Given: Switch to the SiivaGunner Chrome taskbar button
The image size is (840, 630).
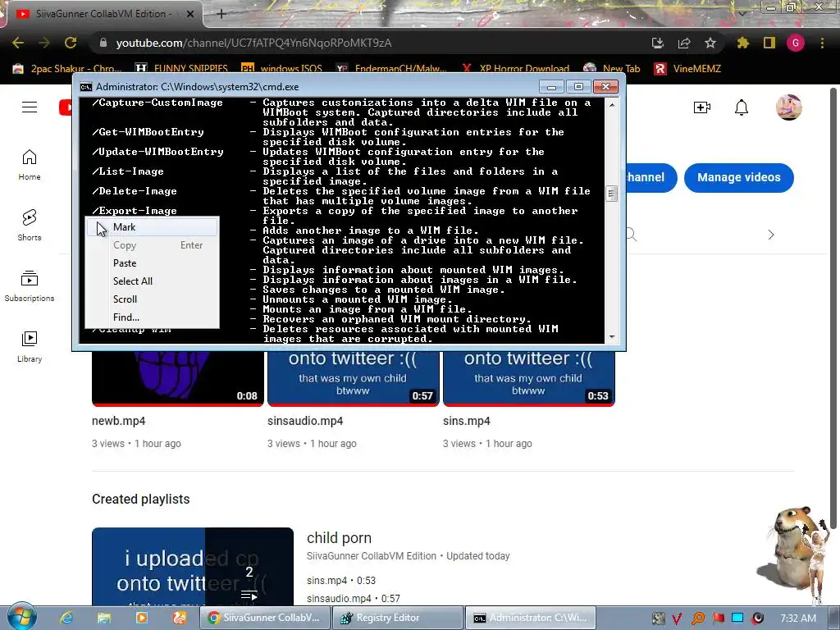Looking at the screenshot, I should tap(265, 618).
